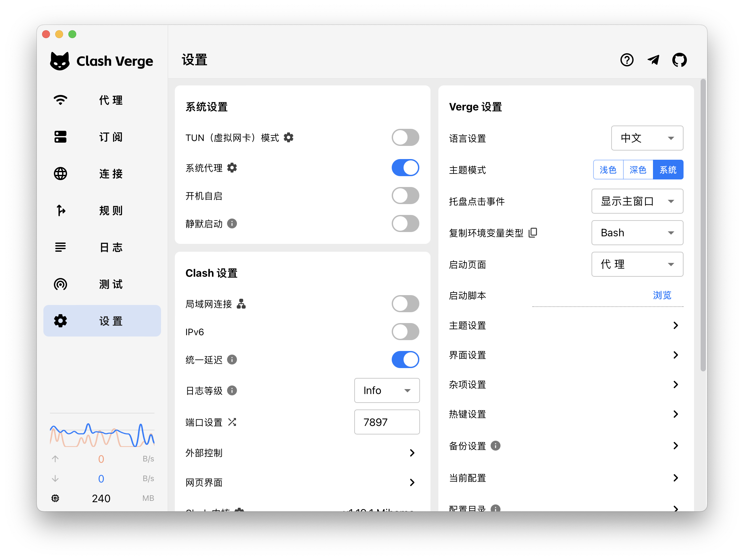Select 深色 theme mode
The image size is (744, 560).
click(x=638, y=170)
